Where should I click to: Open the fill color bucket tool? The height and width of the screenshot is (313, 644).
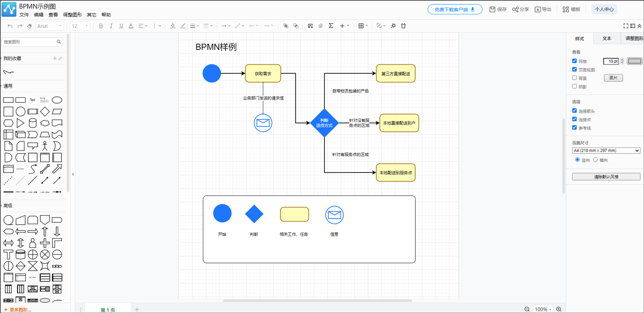click(x=173, y=26)
